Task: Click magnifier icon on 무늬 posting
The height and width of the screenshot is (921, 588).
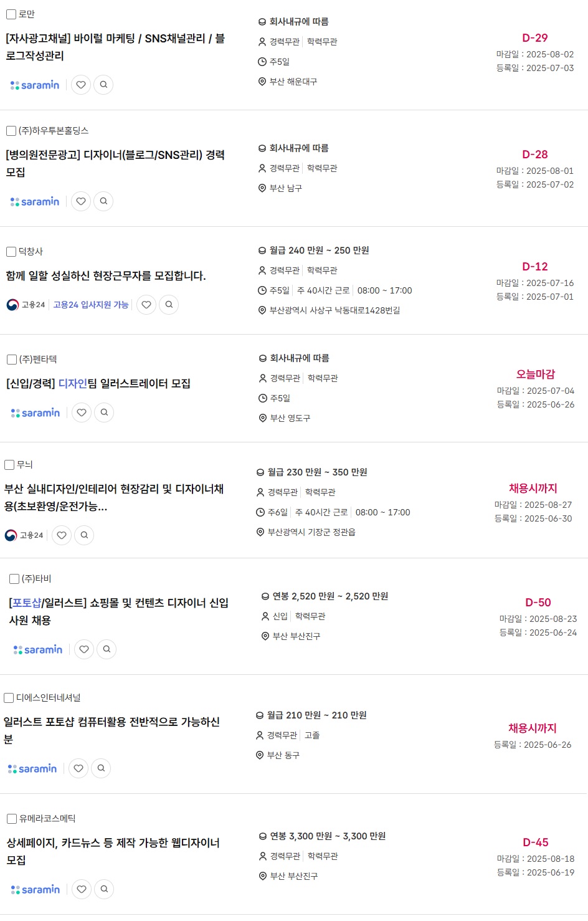Action: point(84,535)
